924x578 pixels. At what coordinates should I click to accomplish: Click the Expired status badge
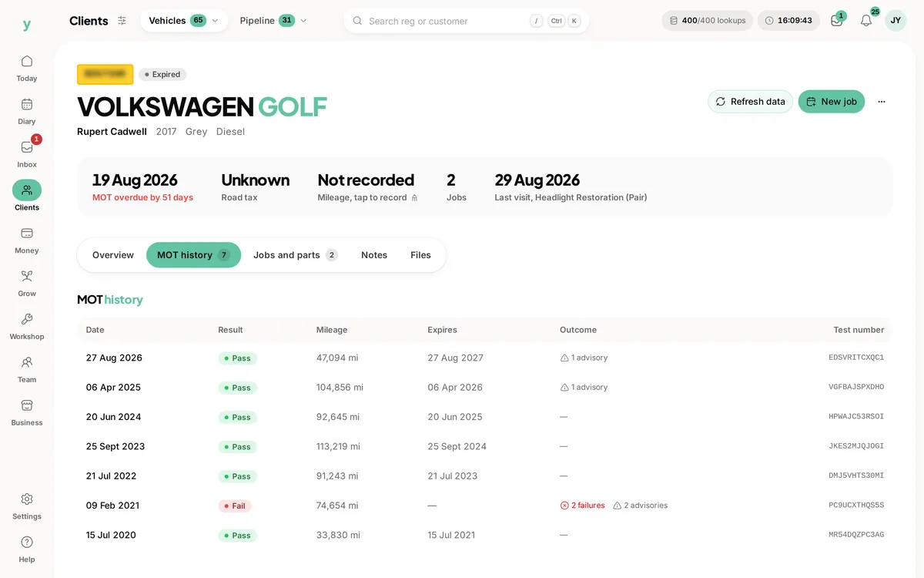coord(162,75)
